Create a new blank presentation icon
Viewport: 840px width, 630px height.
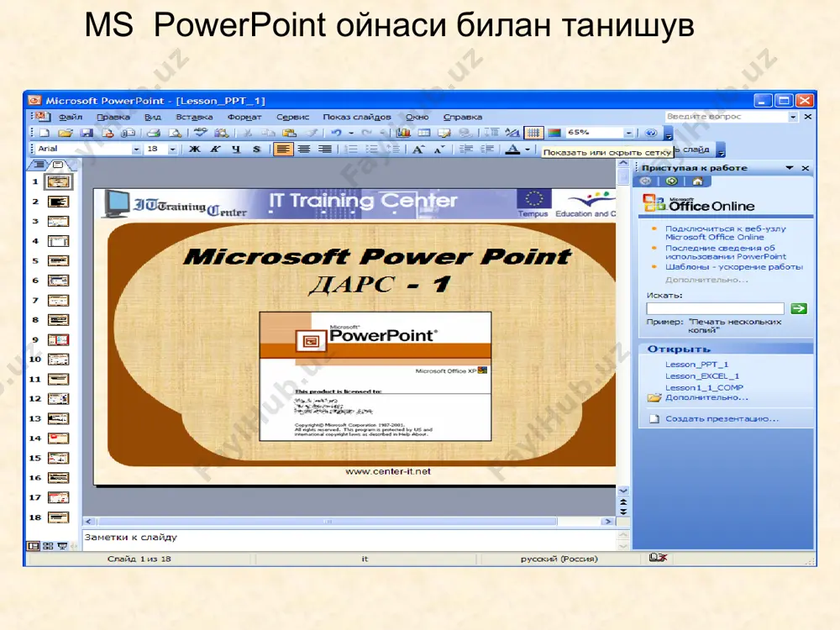pyautogui.click(x=45, y=133)
